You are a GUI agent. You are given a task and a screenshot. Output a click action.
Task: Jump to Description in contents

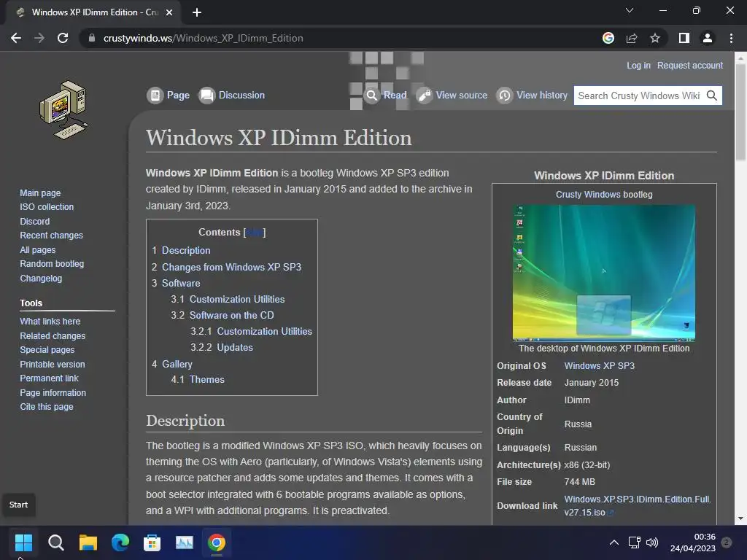click(x=186, y=251)
